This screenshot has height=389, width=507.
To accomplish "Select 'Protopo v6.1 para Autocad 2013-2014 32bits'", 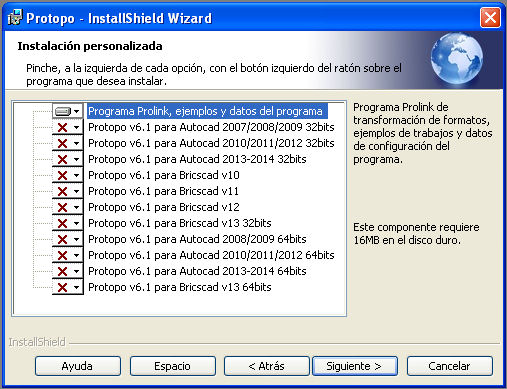I will pyautogui.click(x=197, y=159).
